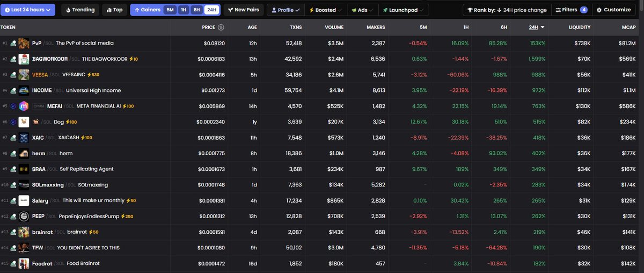The width and height of the screenshot is (644, 273).
Task: Toggle the Boosted filter
Action: pyautogui.click(x=325, y=10)
